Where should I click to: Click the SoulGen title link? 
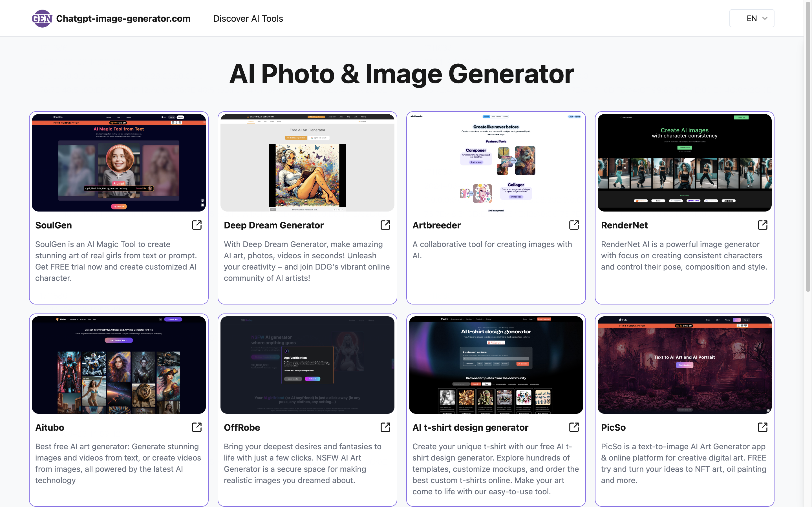[x=54, y=225]
